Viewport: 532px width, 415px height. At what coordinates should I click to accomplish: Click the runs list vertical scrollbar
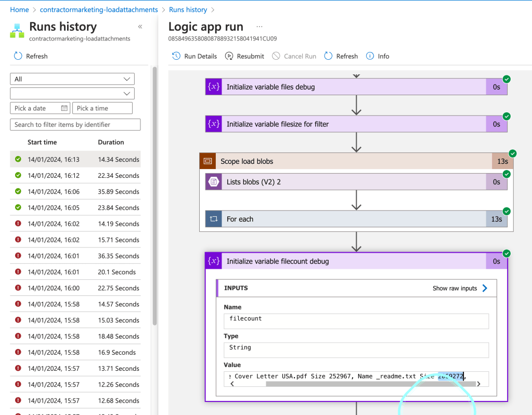(155, 196)
